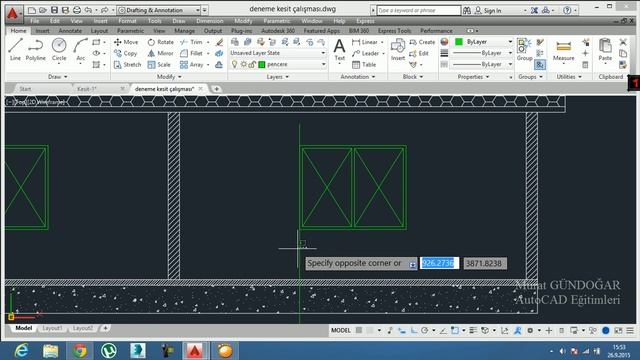Click the Sign In button
Image resolution: width=640 pixels, height=360 pixels.
tap(488, 11)
